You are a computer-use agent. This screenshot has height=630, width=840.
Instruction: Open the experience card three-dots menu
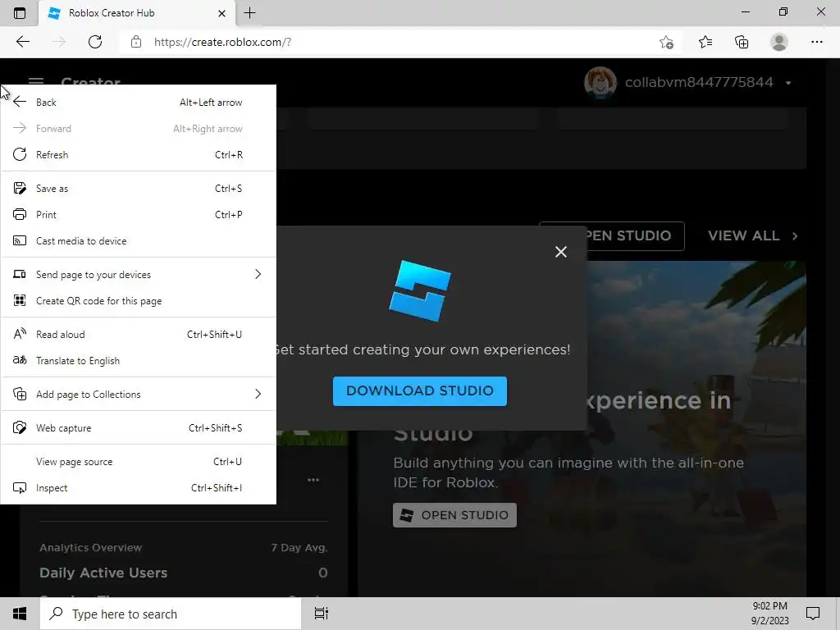[313, 480]
